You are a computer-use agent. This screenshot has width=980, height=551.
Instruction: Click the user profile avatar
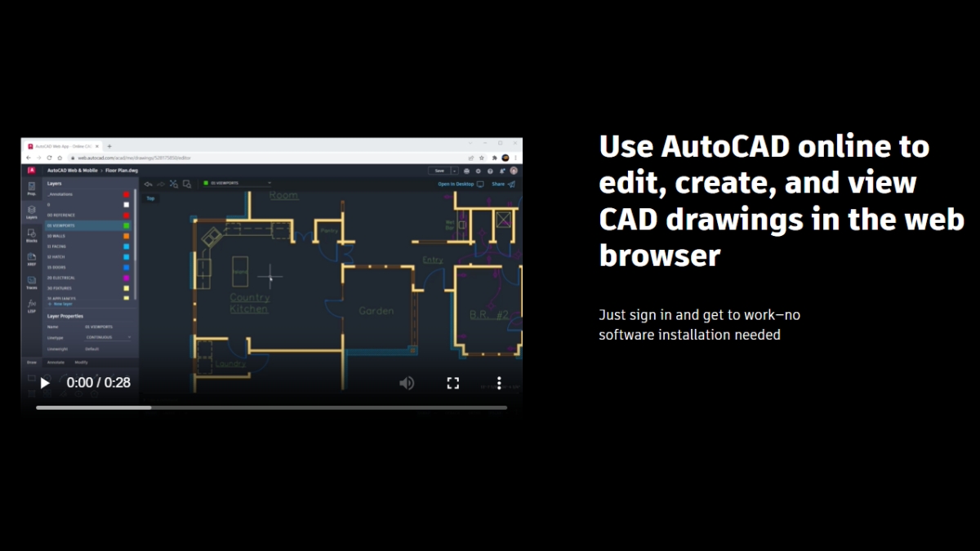(x=514, y=171)
